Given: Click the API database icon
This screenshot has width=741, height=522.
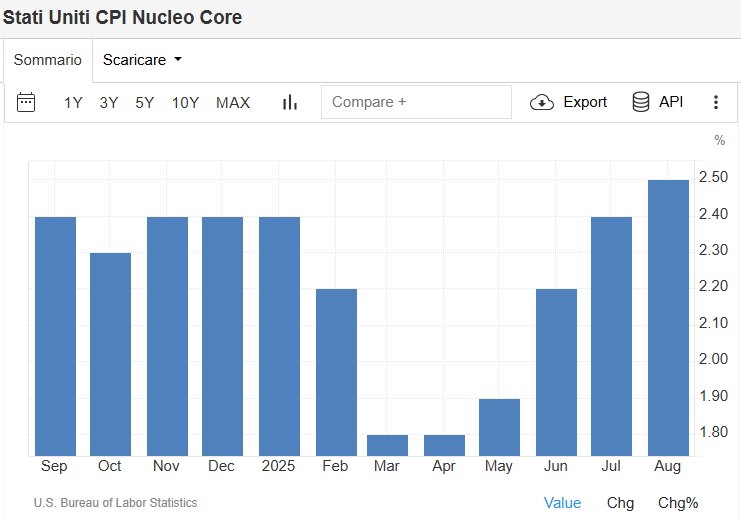Looking at the screenshot, I should click(641, 102).
